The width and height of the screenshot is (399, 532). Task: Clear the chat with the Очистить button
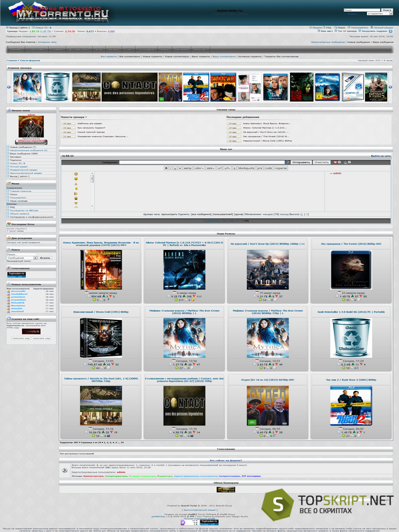click(321, 162)
